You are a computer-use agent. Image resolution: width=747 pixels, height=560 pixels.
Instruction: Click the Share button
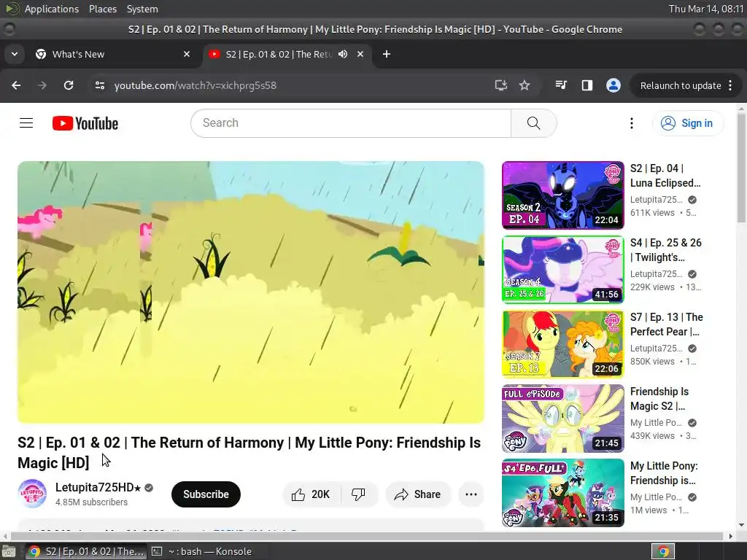pyautogui.click(x=417, y=494)
